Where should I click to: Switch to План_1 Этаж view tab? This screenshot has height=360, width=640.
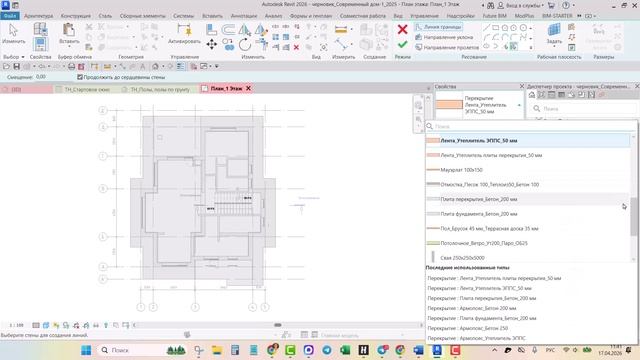pyautogui.click(x=226, y=89)
